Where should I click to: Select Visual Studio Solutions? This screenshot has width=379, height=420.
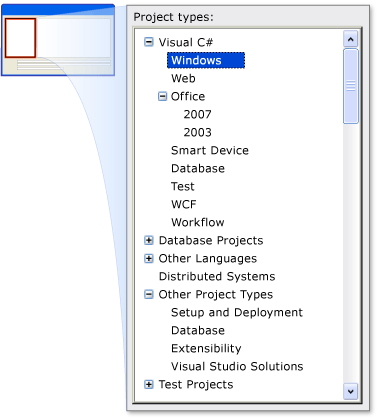pos(237,366)
